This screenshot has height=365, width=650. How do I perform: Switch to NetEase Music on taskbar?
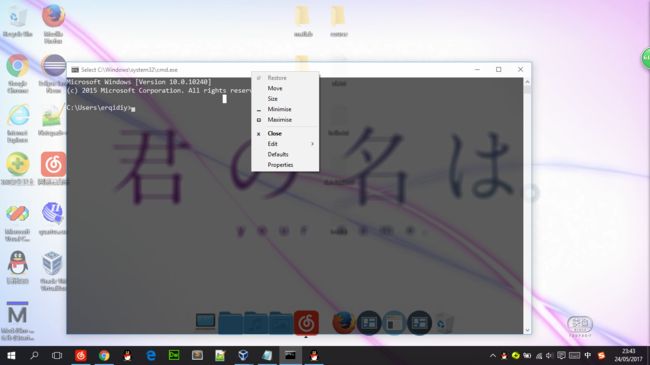tap(81, 355)
